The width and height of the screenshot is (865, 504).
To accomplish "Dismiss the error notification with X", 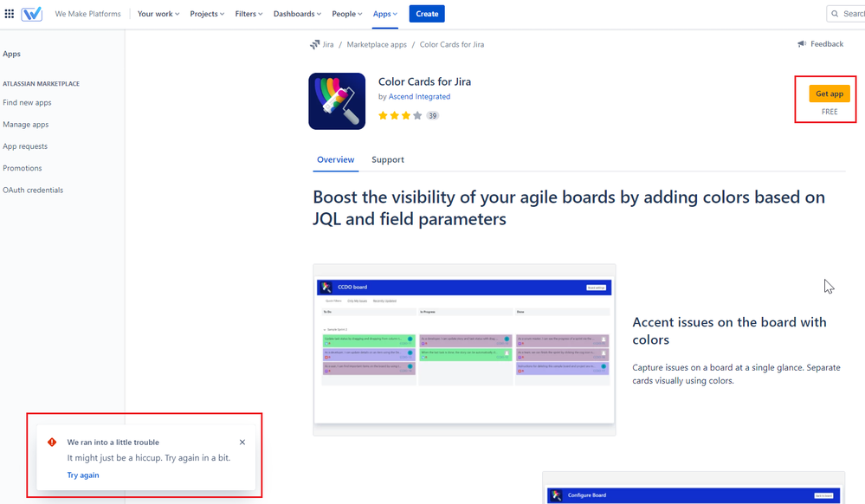I will click(x=242, y=443).
